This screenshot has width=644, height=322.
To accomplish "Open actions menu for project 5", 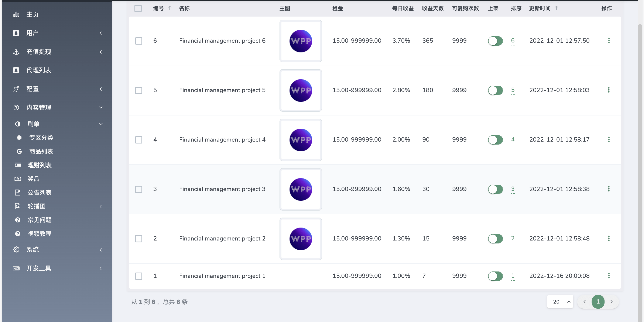I will [609, 90].
